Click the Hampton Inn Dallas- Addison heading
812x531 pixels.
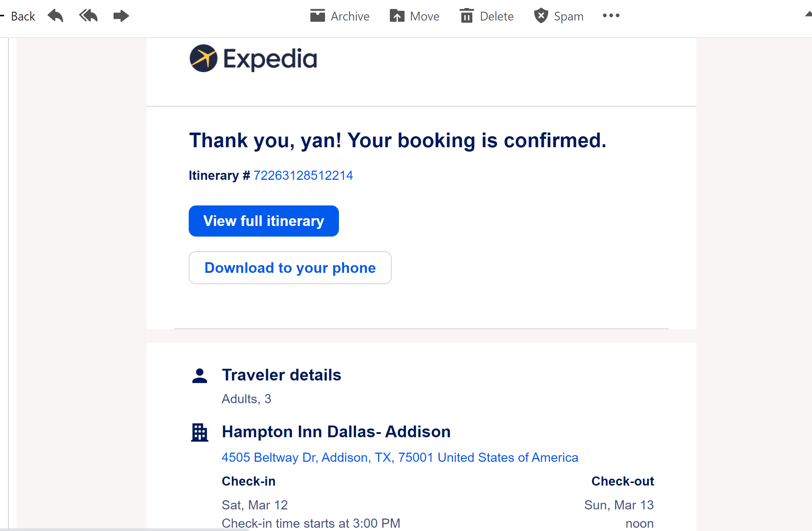tap(336, 432)
